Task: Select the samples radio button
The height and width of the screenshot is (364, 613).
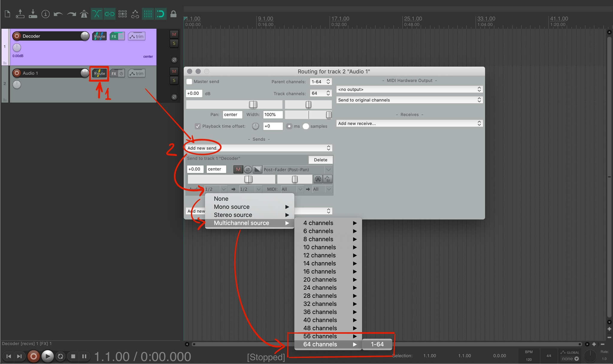Action: point(306,126)
